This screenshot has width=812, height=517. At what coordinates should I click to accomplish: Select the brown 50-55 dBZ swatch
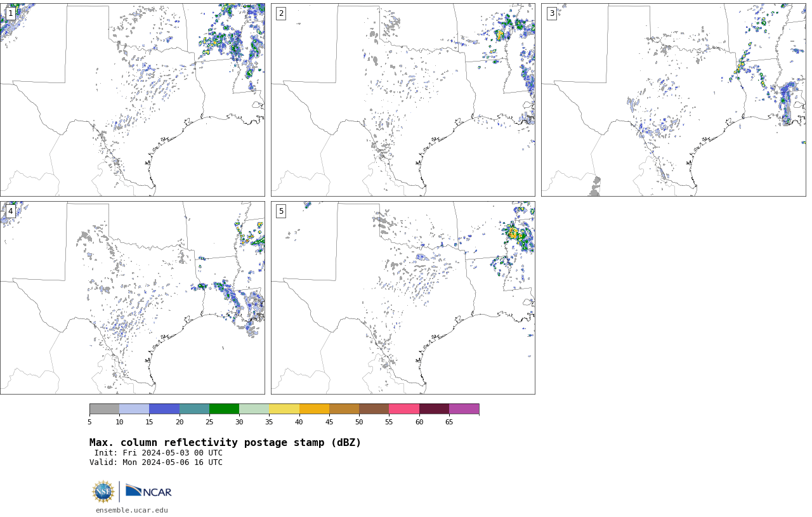click(x=374, y=409)
